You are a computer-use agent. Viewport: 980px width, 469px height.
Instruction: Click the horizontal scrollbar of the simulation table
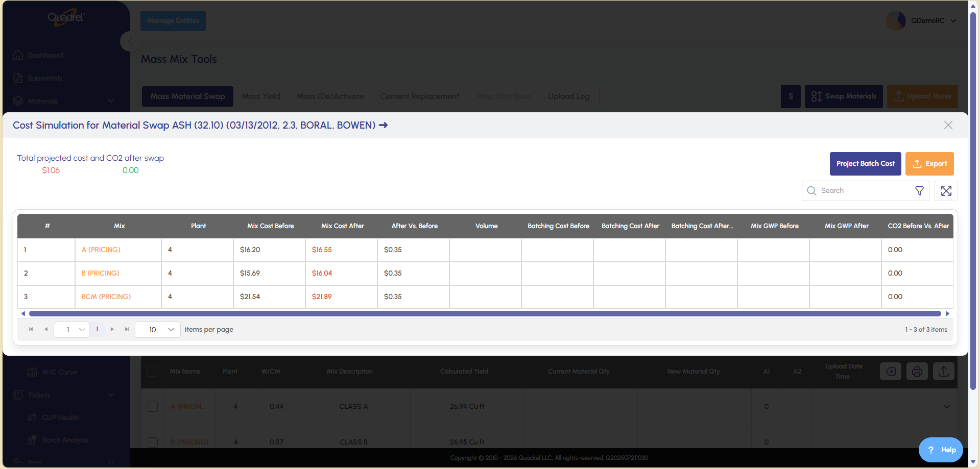[485, 314]
